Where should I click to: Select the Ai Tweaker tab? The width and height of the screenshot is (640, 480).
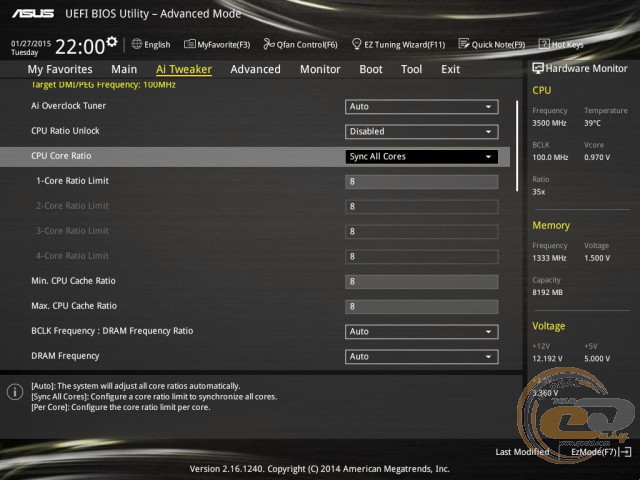(x=184, y=69)
